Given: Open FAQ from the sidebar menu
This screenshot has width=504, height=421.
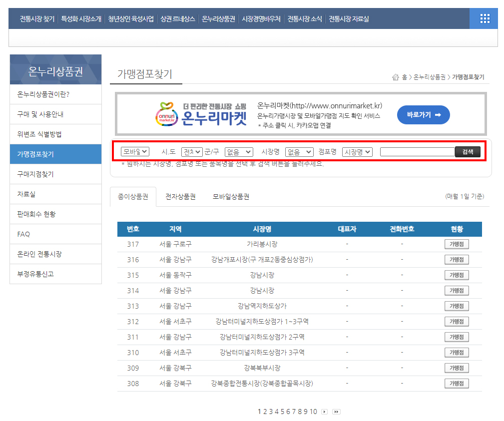Looking at the screenshot, I should click(55, 234).
